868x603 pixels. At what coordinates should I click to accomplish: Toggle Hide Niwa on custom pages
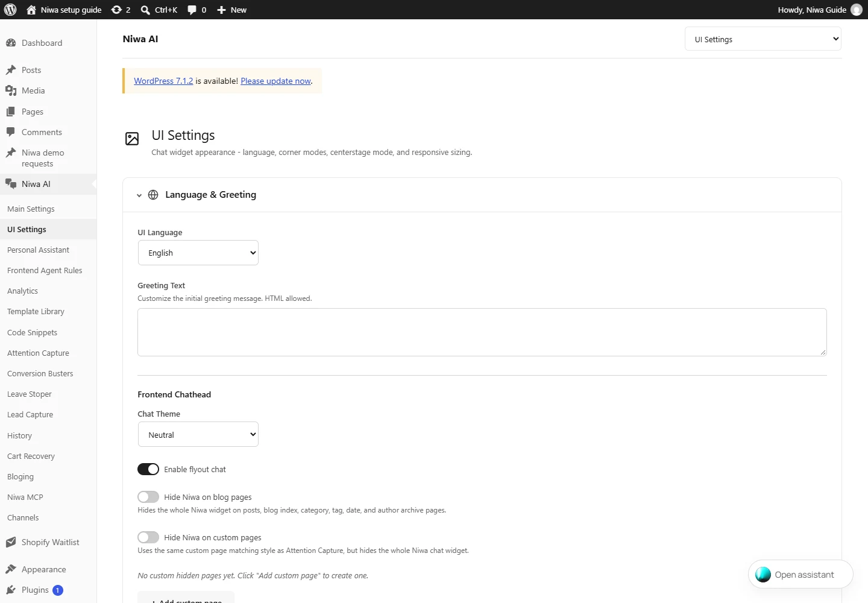148,537
